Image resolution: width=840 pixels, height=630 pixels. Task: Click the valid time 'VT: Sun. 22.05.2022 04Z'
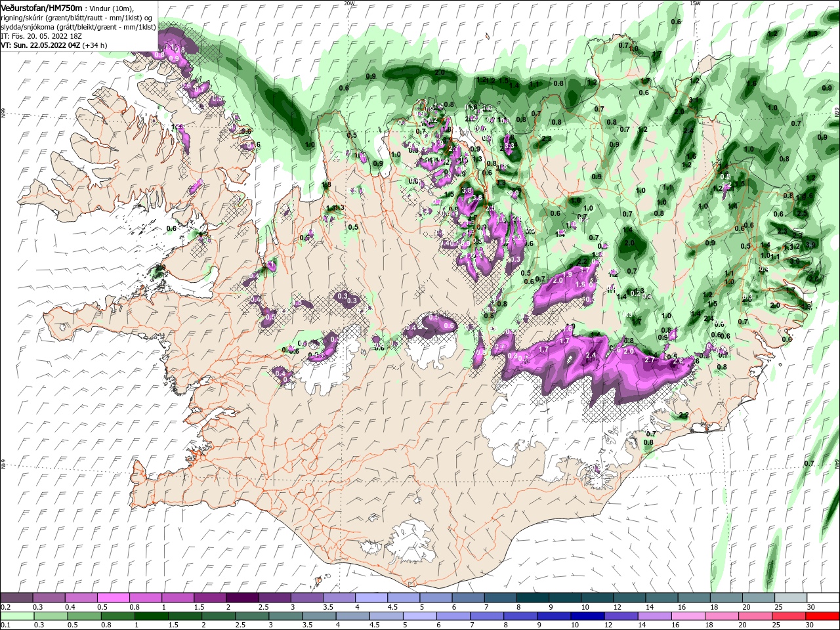coord(41,45)
